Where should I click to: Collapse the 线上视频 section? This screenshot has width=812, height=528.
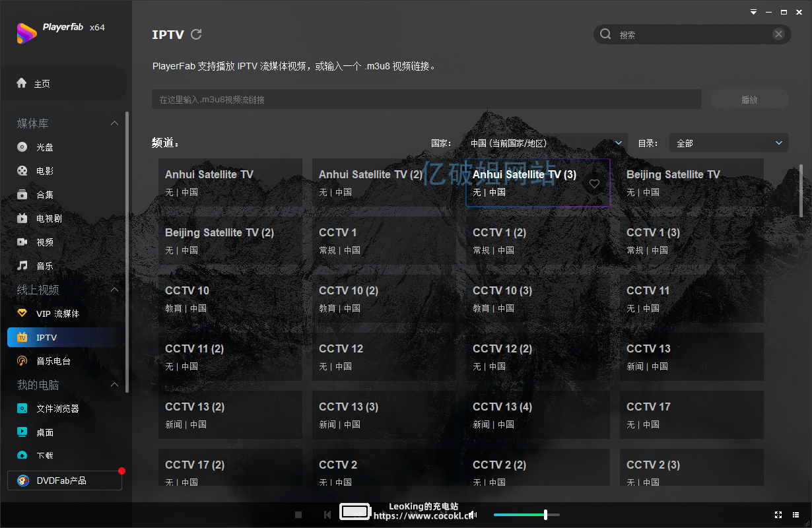coord(114,290)
